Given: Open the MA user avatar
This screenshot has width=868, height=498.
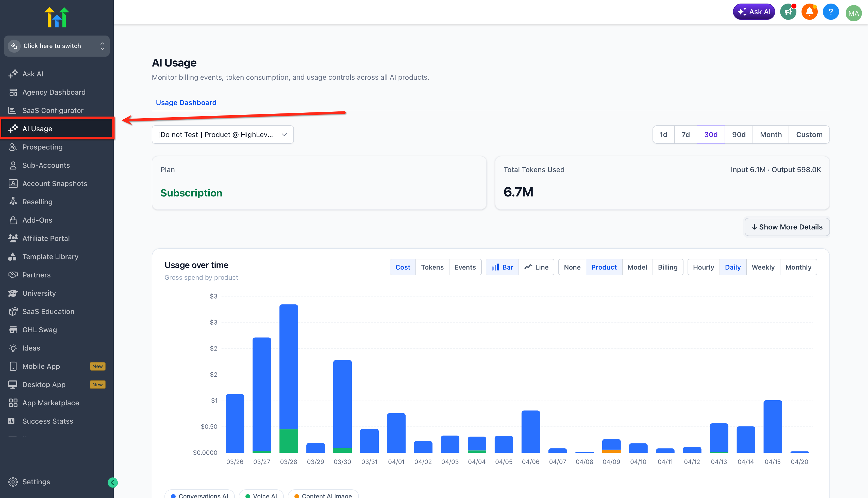Looking at the screenshot, I should [853, 13].
